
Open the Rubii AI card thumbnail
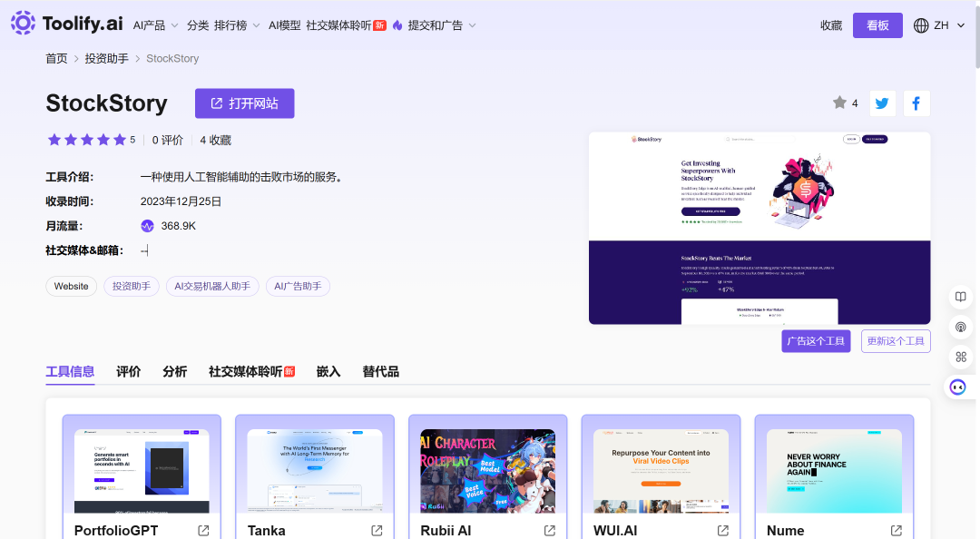coord(488,471)
